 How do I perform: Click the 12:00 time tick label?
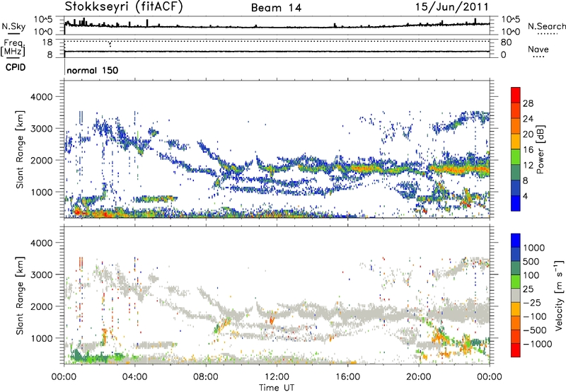coord(277,377)
